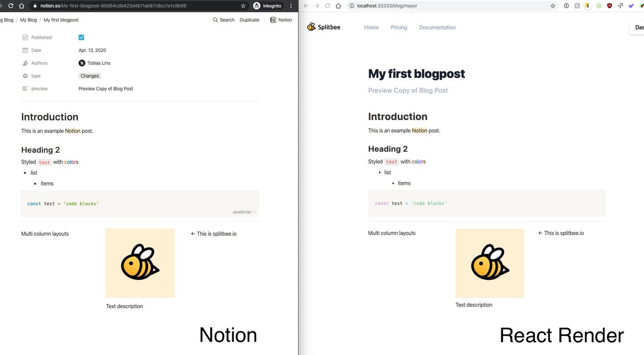Click the bee image in React render
This screenshot has height=355, width=644.
pyautogui.click(x=490, y=263)
